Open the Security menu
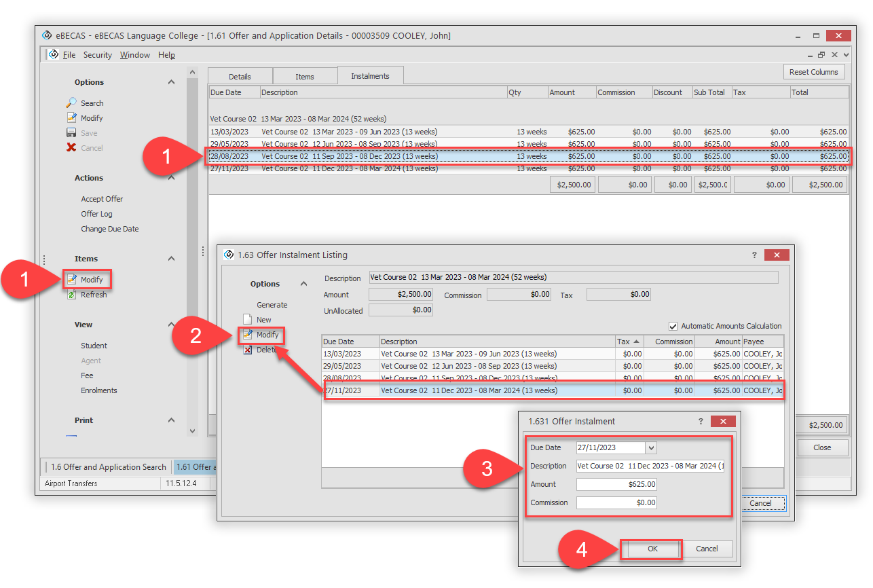 98,55
